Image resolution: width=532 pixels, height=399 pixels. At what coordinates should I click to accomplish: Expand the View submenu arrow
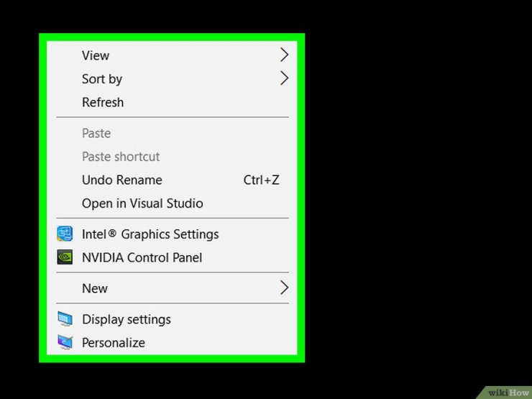(284, 55)
